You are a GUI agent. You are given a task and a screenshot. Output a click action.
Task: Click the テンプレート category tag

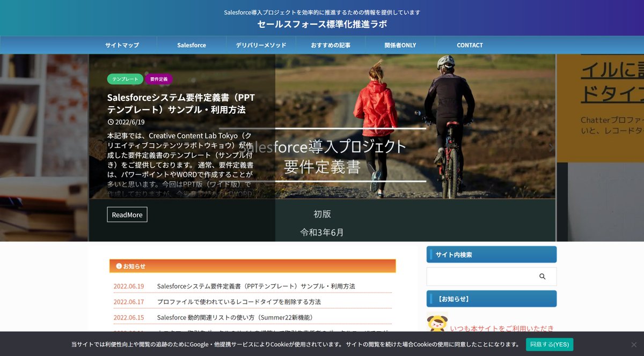point(125,79)
